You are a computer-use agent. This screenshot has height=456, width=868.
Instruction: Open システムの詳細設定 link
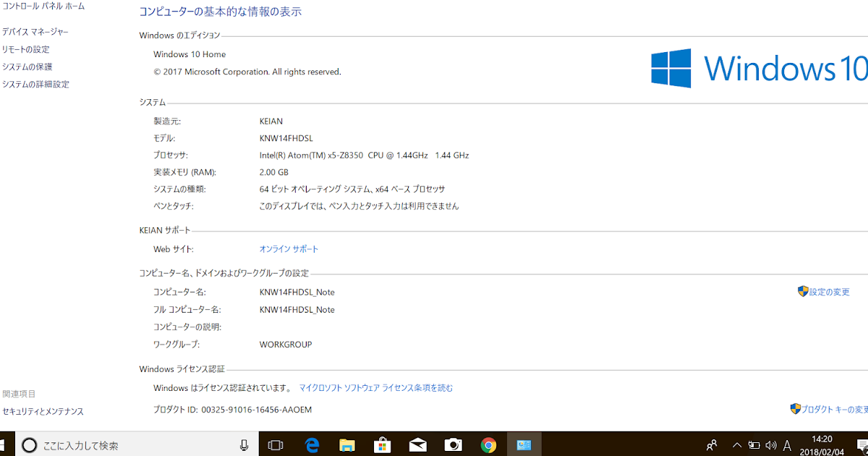point(36,84)
